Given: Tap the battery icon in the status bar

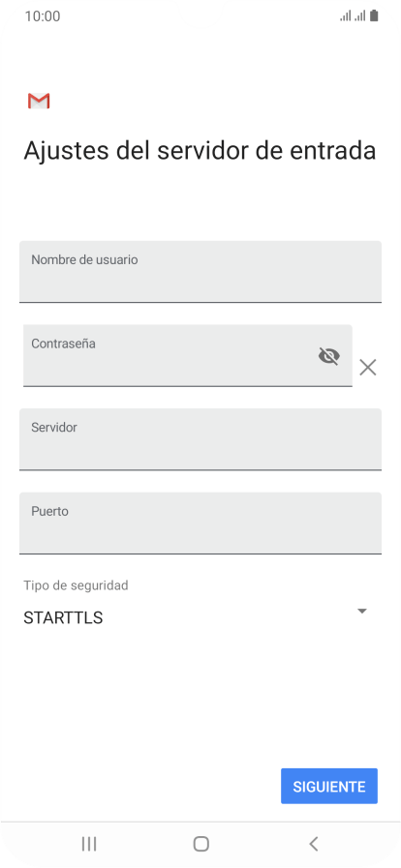Looking at the screenshot, I should pyautogui.click(x=375, y=16).
